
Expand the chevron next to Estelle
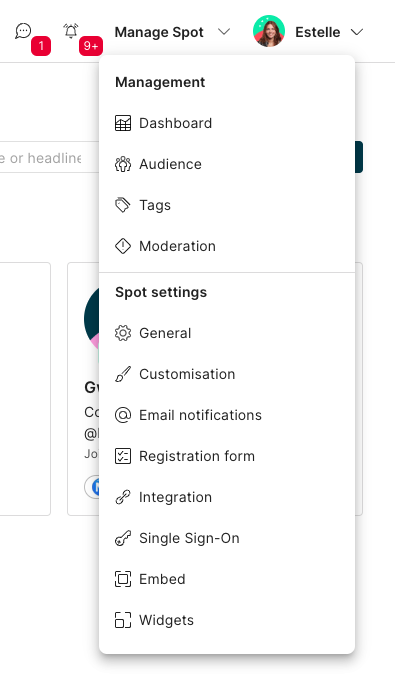click(x=357, y=32)
